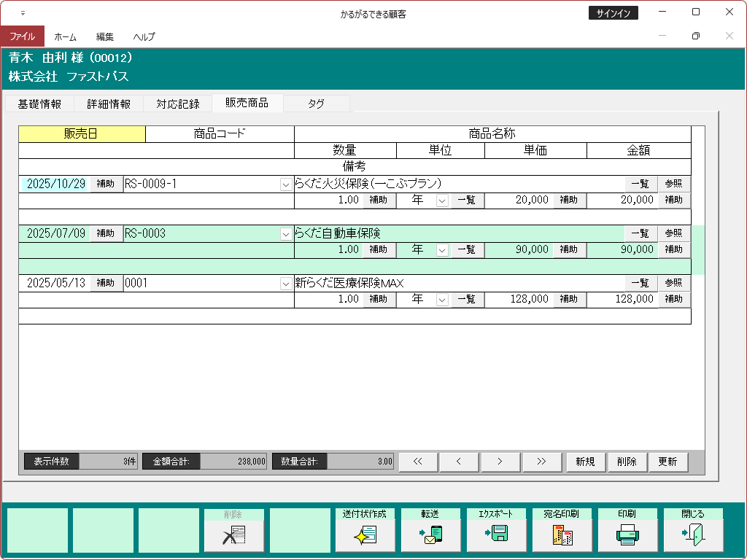Switch to the 対応記録 tab
The image size is (747, 560).
pos(177,104)
